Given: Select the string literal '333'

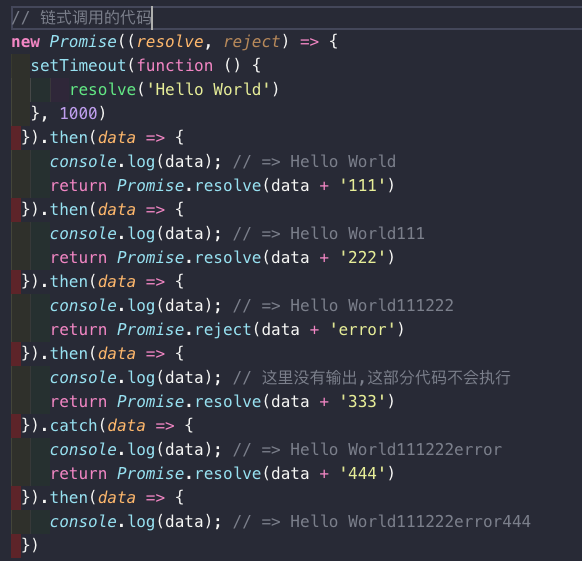Looking at the screenshot, I should pyautogui.click(x=363, y=401).
